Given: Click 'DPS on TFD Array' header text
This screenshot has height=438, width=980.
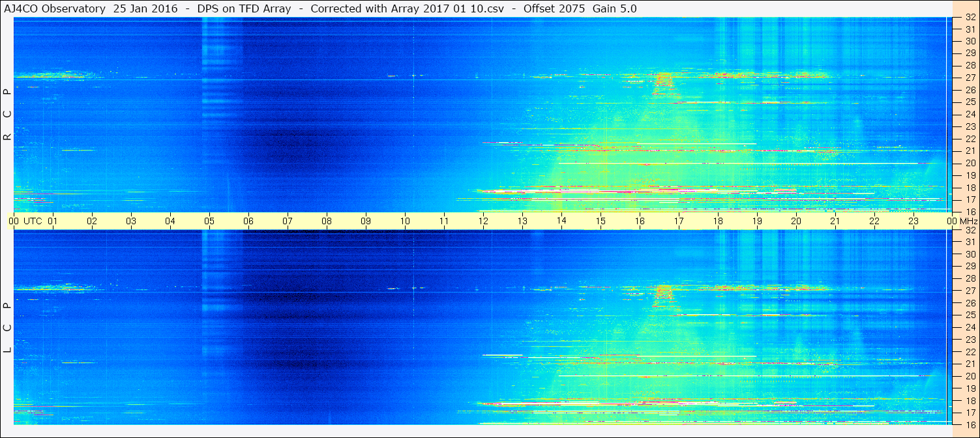Looking at the screenshot, I should pyautogui.click(x=244, y=8).
